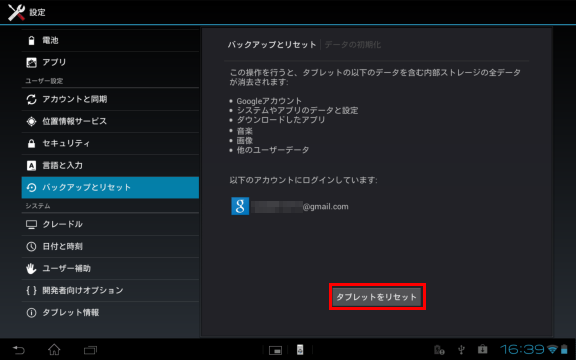The width and height of the screenshot is (576, 360).
Task: Click the padlock icon beside セキュリティ
Action: point(32,143)
